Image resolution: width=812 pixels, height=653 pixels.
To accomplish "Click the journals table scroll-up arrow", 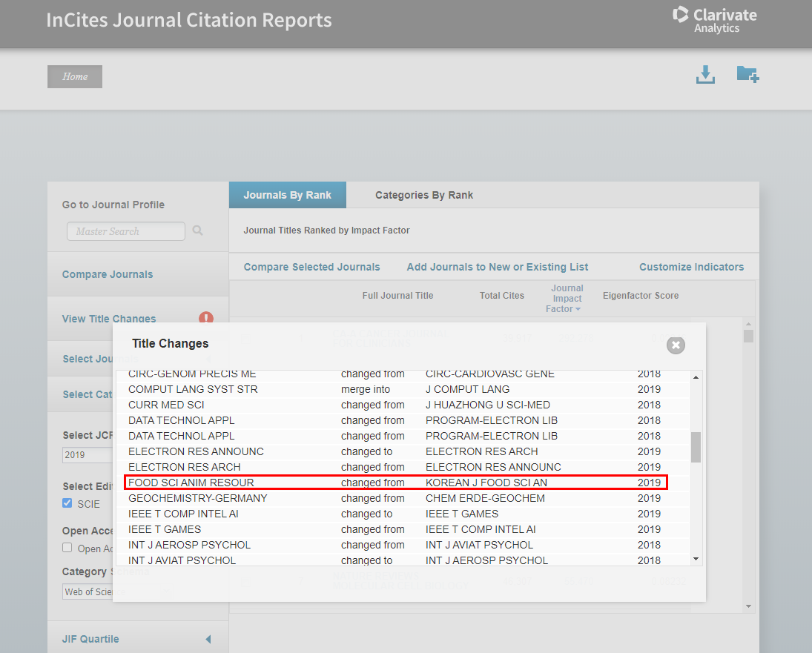I will click(748, 324).
